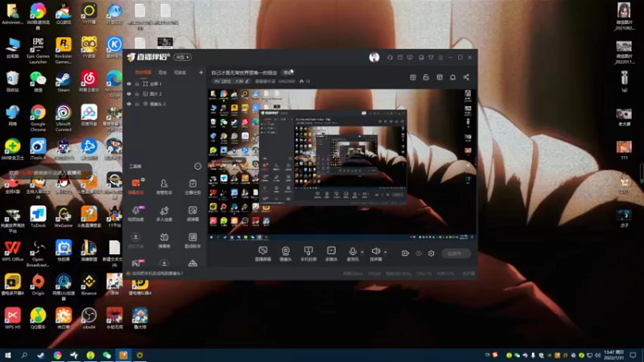Open the WeGame desktop shortcut
The height and width of the screenshot is (362, 644).
pos(64,217)
